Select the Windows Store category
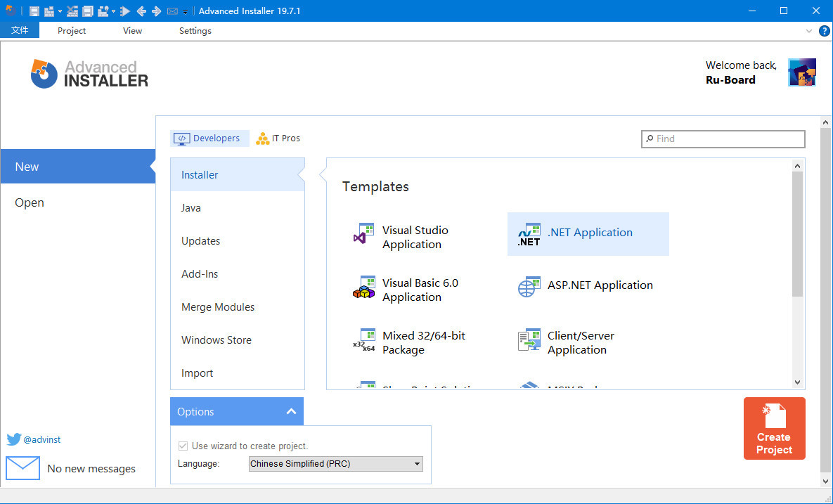833x504 pixels. 216,340
